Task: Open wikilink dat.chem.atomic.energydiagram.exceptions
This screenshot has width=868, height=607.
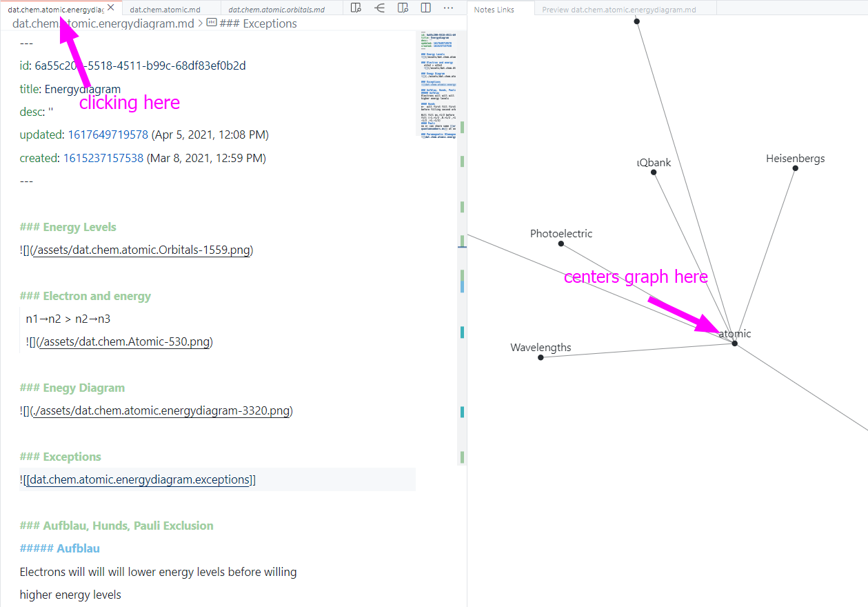Action: pos(138,479)
